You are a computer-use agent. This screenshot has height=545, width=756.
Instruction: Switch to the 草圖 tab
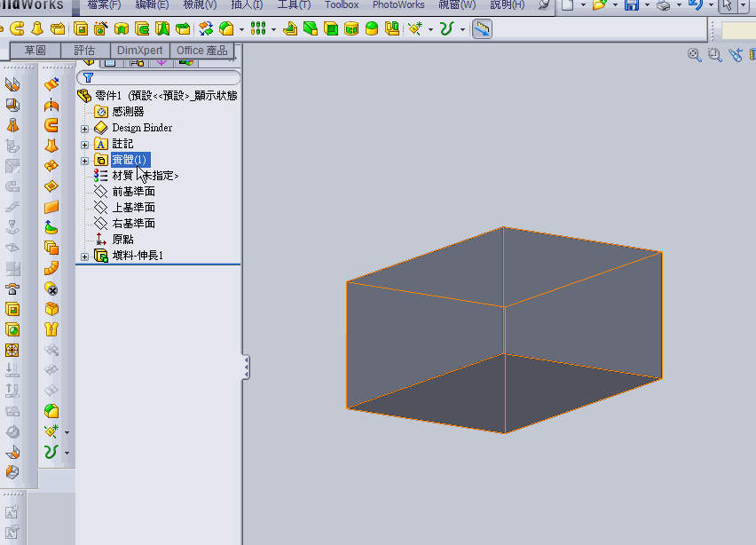(35, 51)
